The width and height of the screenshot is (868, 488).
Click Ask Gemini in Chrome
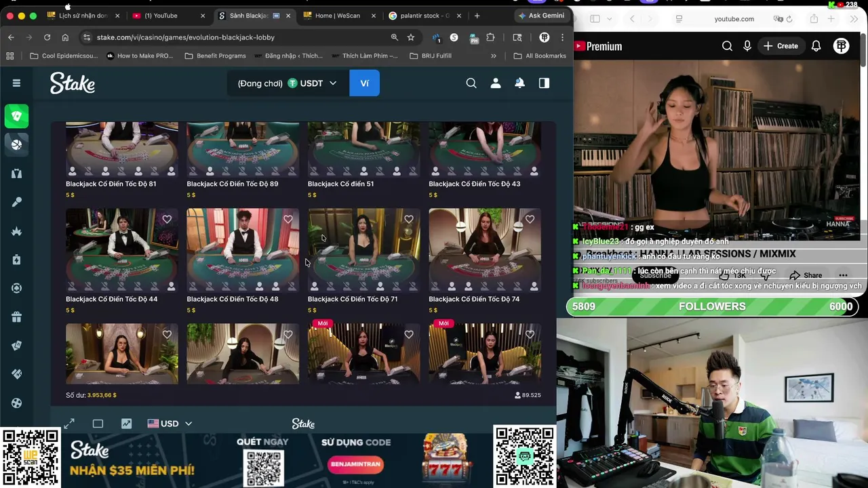[541, 16]
